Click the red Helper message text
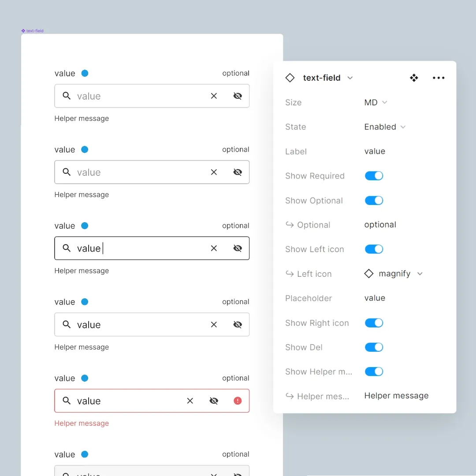The width and height of the screenshot is (476, 476). coord(82,423)
